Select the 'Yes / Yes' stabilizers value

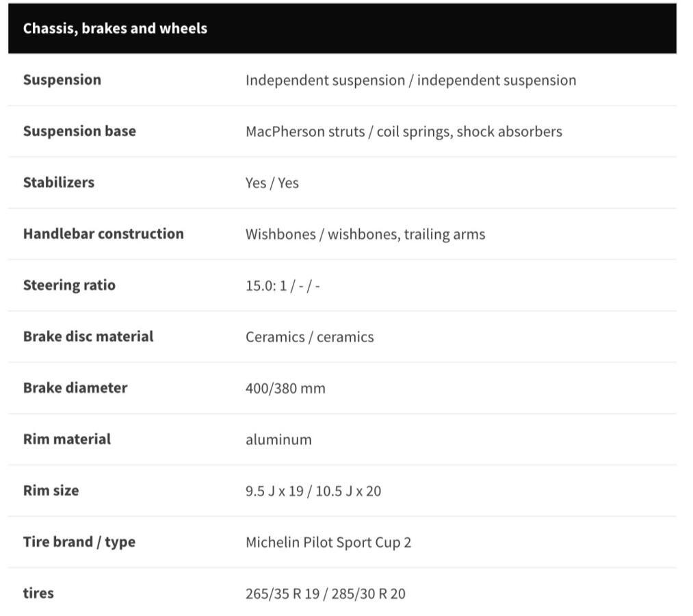[x=272, y=183]
